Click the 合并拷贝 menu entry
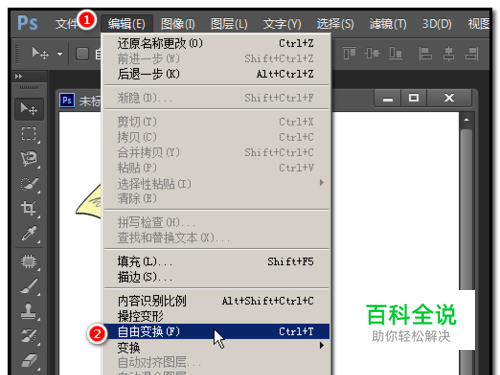The width and height of the screenshot is (500, 375). 216,153
